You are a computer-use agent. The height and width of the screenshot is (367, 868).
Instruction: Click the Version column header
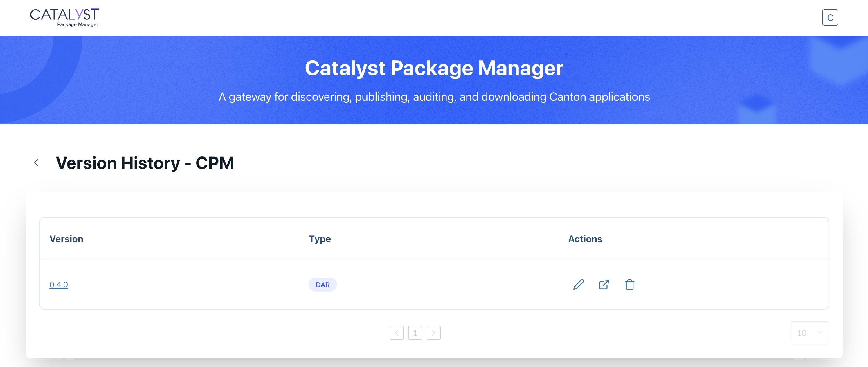pos(66,239)
